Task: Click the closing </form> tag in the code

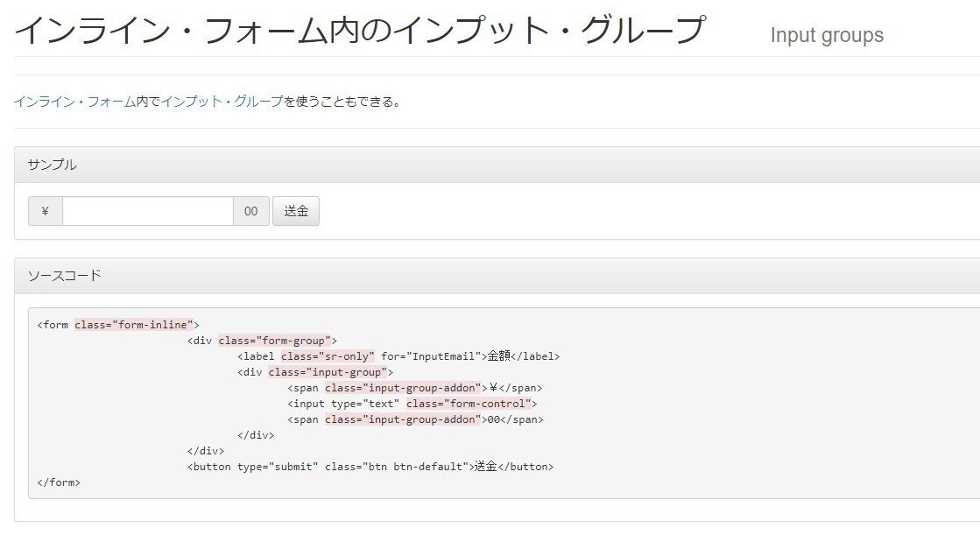Action: [59, 482]
